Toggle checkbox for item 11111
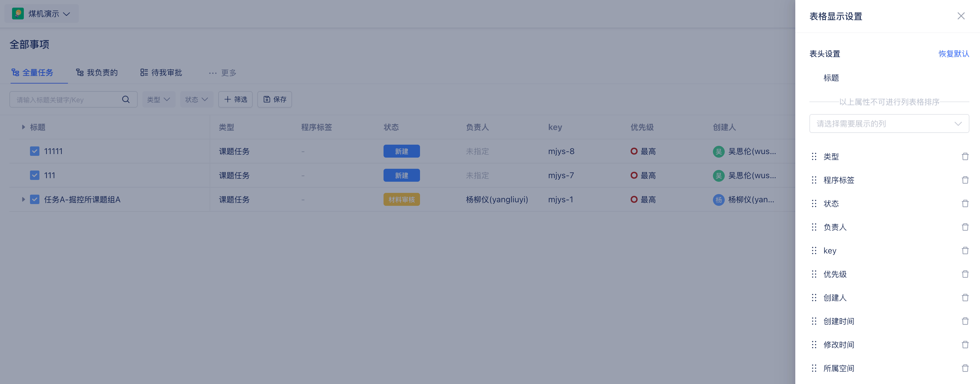This screenshot has height=384, width=980. coord(35,151)
